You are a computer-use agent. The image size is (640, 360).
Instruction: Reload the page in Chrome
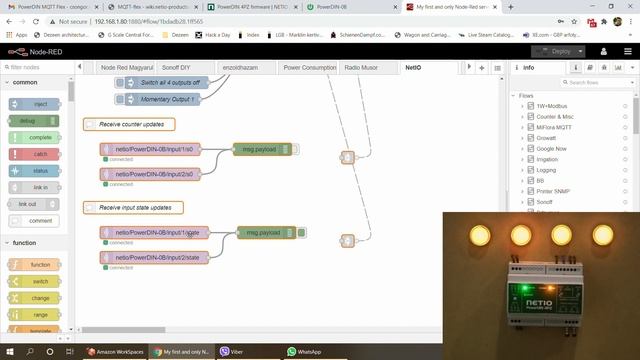tap(36, 21)
